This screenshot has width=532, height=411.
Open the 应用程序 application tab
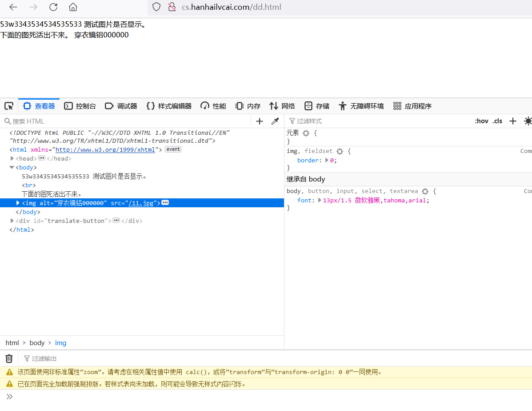[412, 106]
